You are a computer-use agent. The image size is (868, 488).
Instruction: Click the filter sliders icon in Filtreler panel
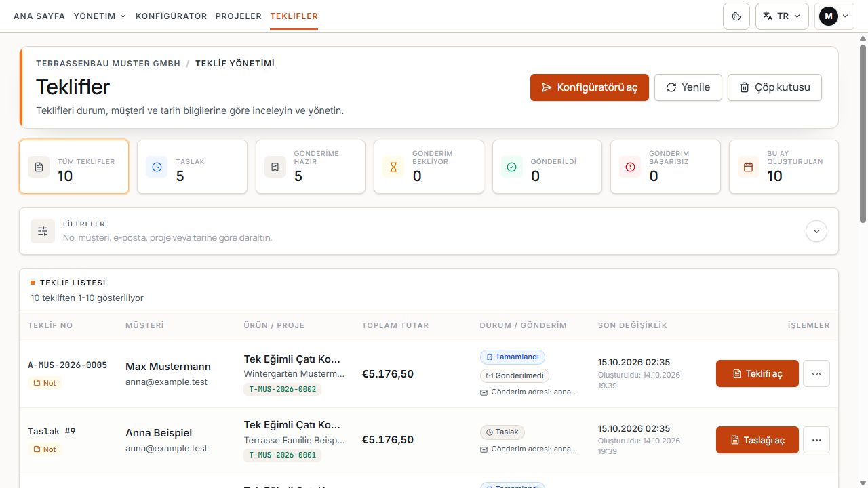pos(43,231)
